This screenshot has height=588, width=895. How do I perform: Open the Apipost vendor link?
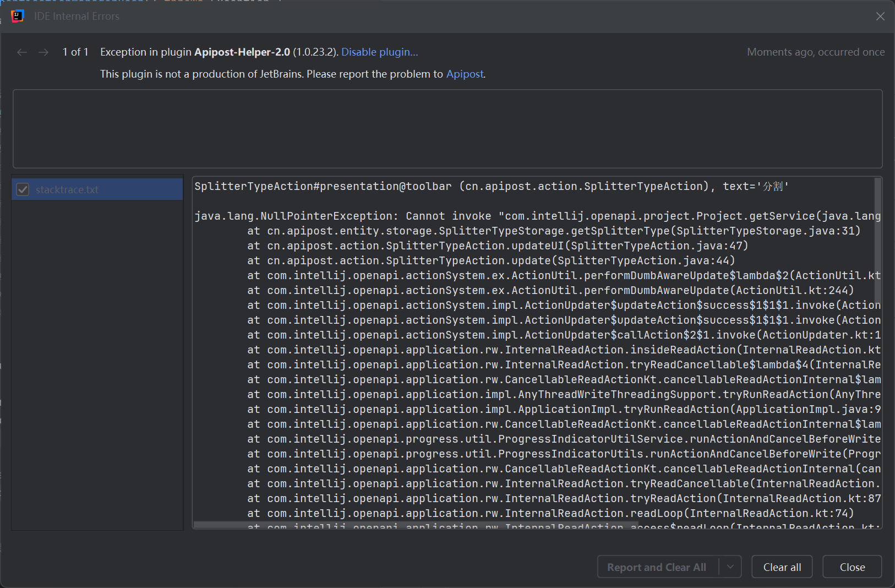pos(465,74)
